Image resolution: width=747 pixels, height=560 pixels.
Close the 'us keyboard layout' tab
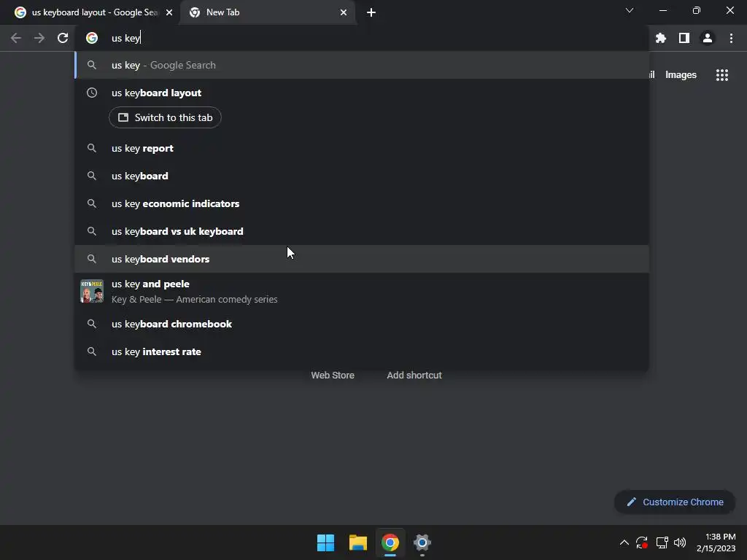coord(169,12)
